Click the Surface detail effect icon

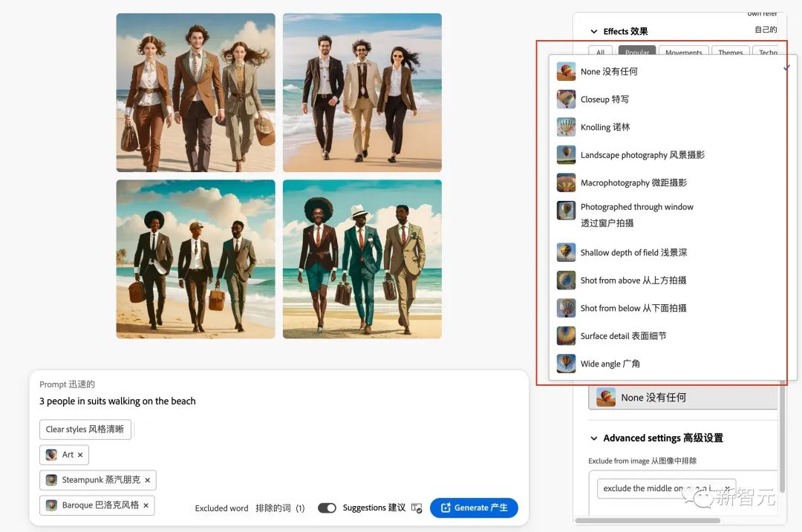pyautogui.click(x=566, y=336)
